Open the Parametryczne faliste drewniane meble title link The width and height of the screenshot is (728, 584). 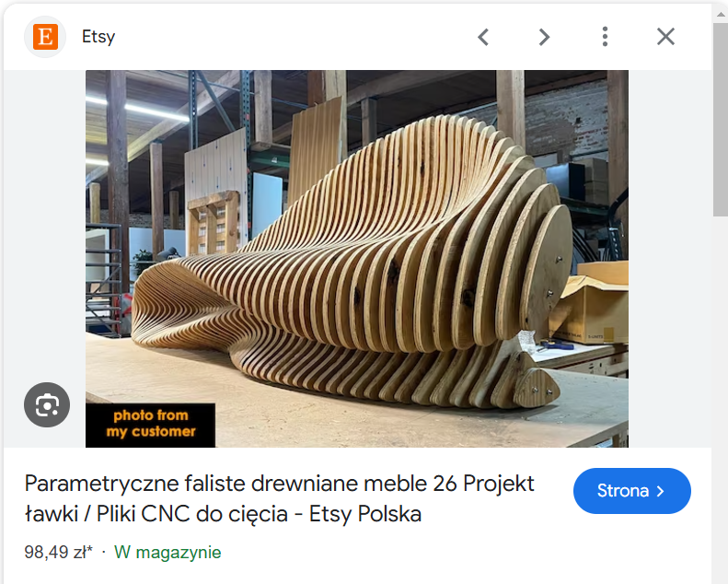coord(280,498)
